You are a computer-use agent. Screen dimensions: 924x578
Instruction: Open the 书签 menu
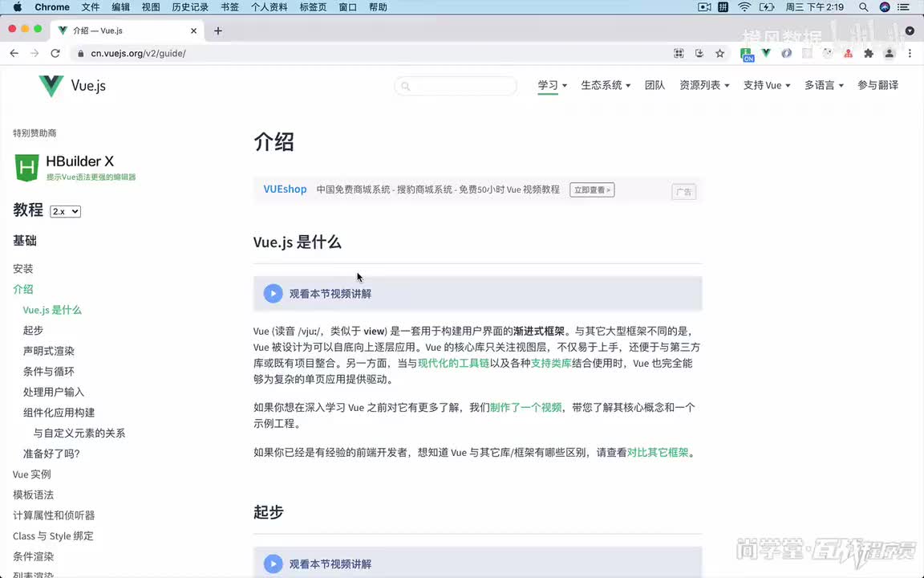(x=230, y=7)
